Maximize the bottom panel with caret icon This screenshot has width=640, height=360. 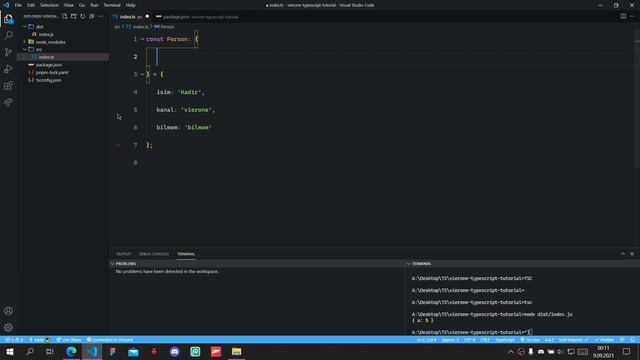[x=623, y=254]
